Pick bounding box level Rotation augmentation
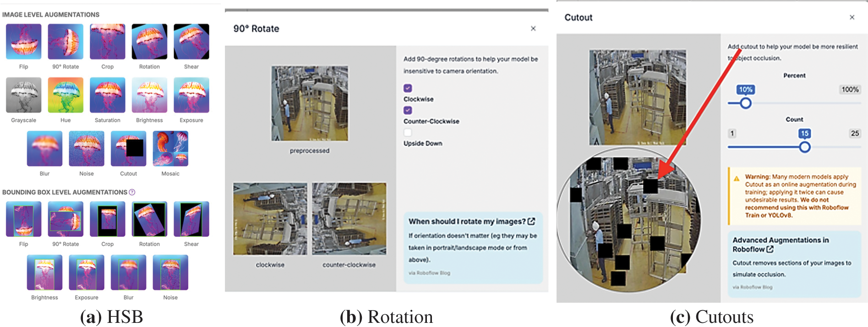 pos(149,219)
